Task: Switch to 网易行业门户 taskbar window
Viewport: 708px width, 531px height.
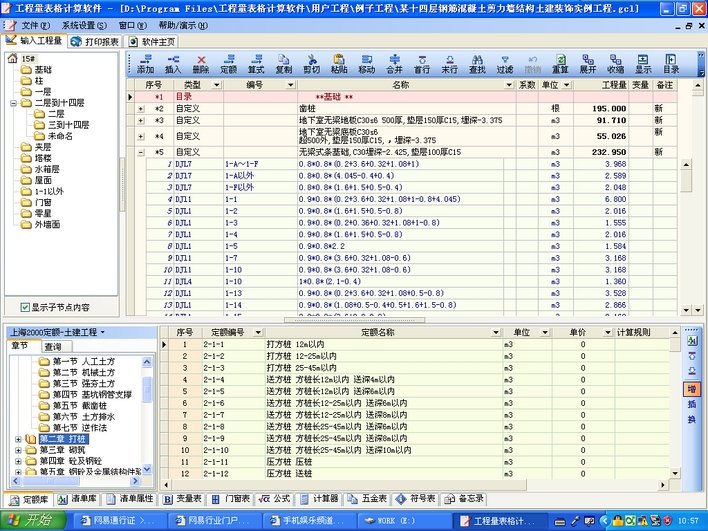Action: (215, 521)
